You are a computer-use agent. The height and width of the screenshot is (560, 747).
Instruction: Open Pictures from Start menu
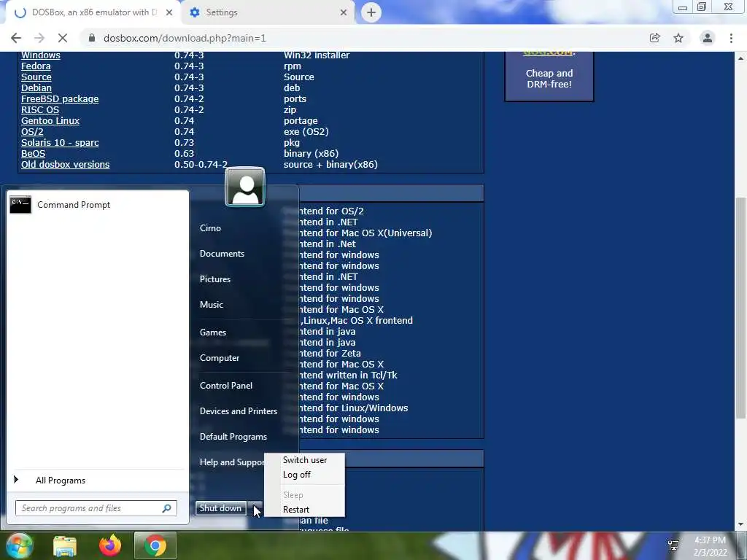[x=215, y=279]
